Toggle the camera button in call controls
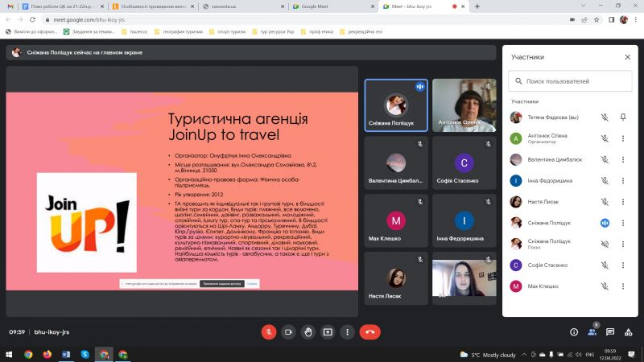Screen dimensions: 644x362 coord(288,332)
